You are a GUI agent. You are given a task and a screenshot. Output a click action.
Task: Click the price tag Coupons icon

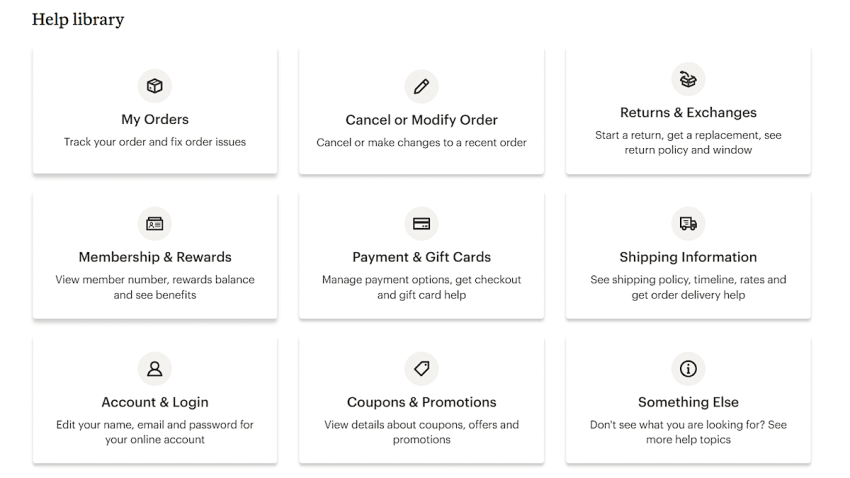(421, 369)
